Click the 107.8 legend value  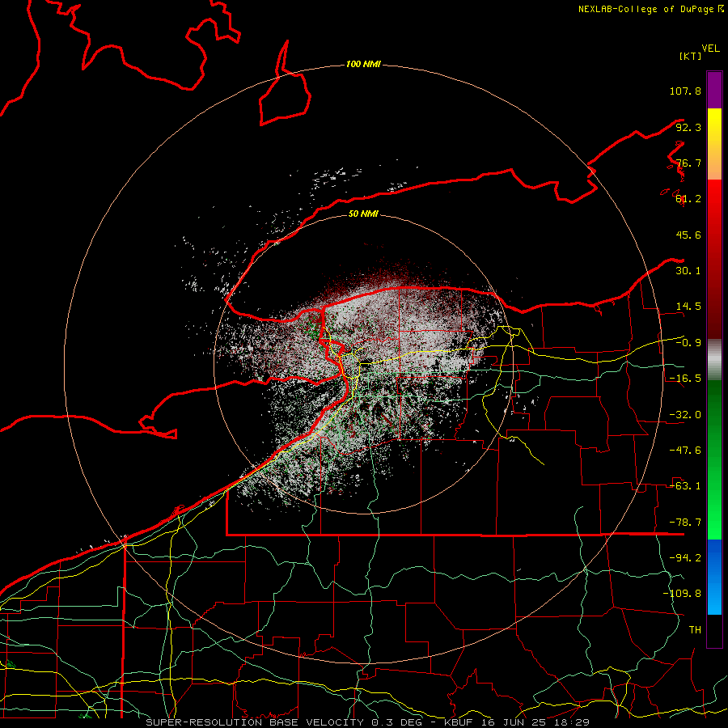point(685,91)
